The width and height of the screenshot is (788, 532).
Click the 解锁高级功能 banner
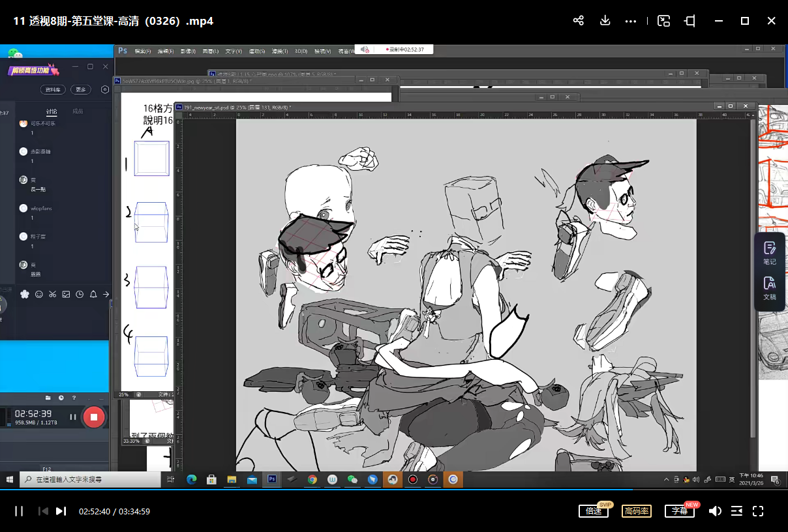[x=33, y=70]
